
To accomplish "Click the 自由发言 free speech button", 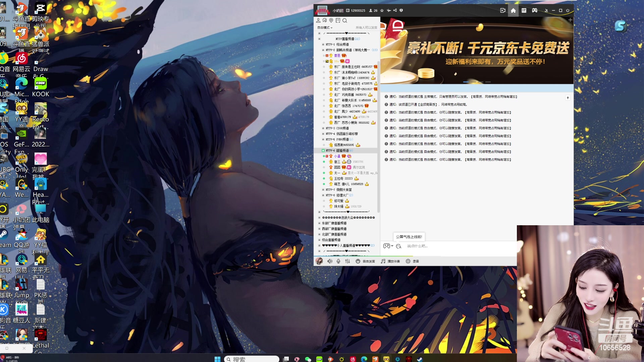I will (365, 261).
